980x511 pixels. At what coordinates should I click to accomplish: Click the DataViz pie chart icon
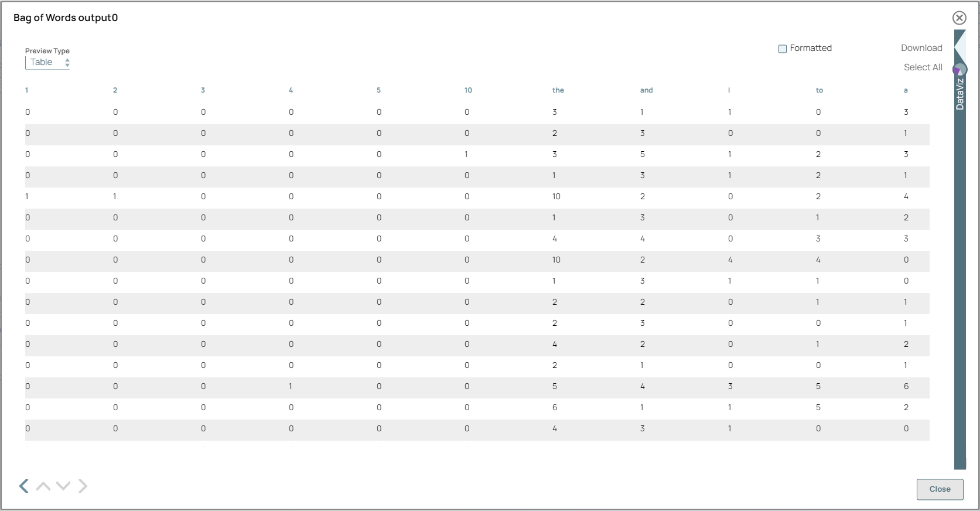[x=959, y=70]
